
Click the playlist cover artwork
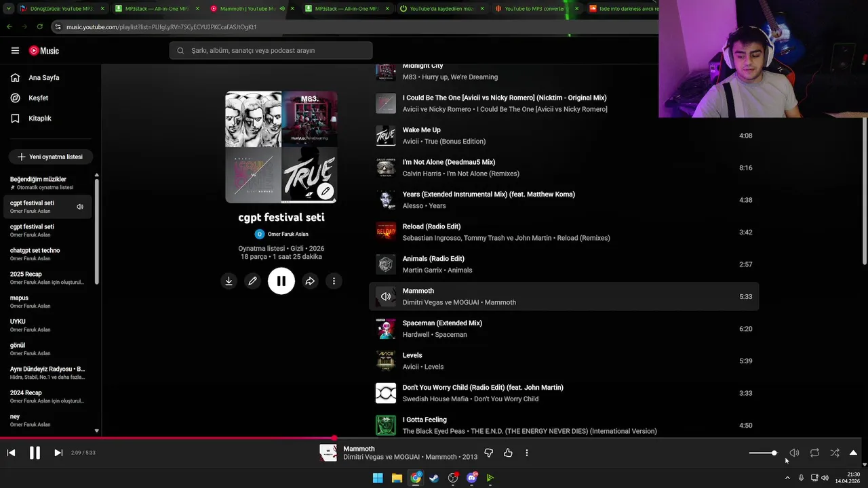coord(281,147)
